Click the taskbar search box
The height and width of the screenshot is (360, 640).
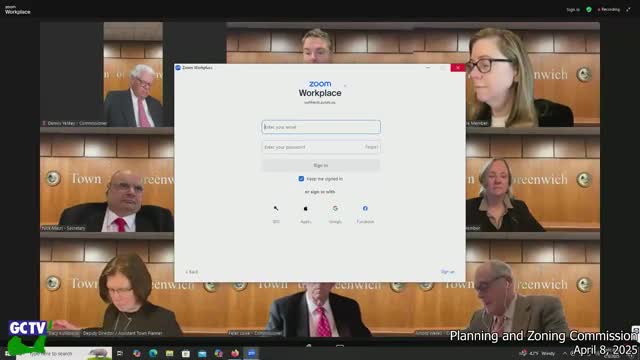point(64,353)
